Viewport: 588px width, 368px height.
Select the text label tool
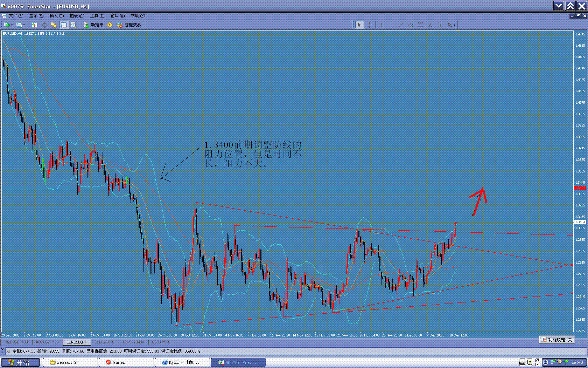pos(430,25)
